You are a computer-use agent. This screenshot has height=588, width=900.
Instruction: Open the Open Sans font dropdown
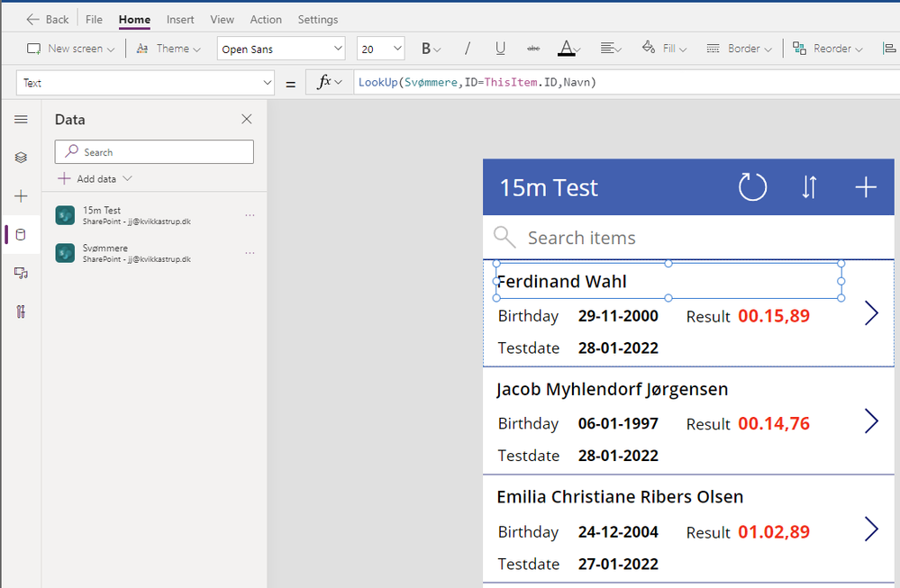point(281,49)
